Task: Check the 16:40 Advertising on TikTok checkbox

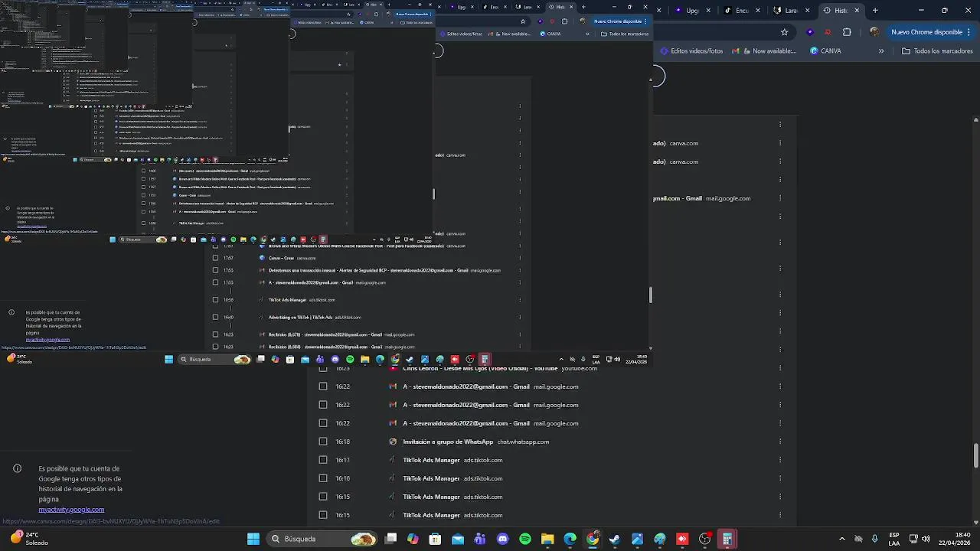Action: [215, 317]
